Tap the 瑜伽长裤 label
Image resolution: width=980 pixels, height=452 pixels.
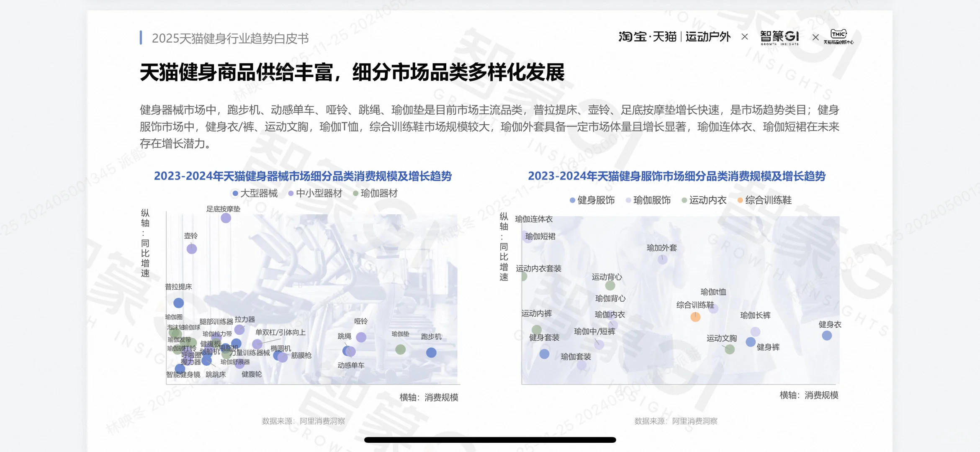pos(755,315)
